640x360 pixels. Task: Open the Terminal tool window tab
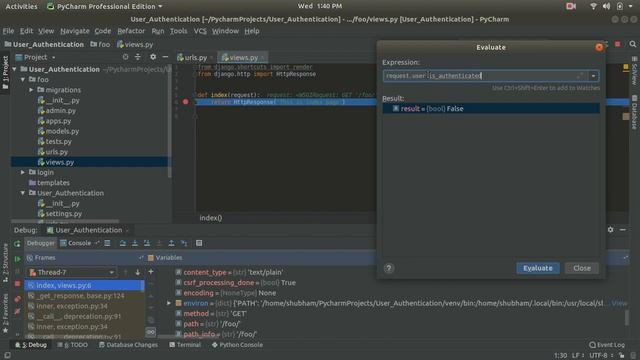point(185,345)
